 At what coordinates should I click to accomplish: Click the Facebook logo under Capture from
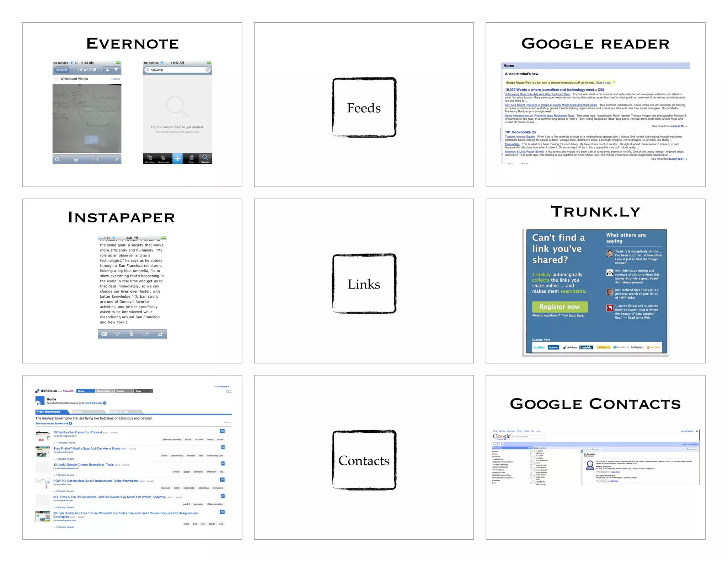coord(553,347)
